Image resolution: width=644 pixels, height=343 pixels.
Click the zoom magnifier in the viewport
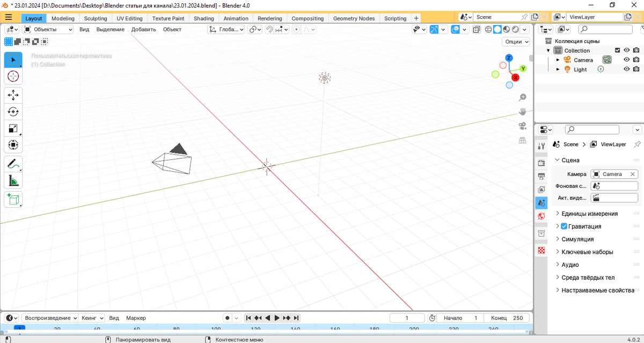[x=522, y=97]
